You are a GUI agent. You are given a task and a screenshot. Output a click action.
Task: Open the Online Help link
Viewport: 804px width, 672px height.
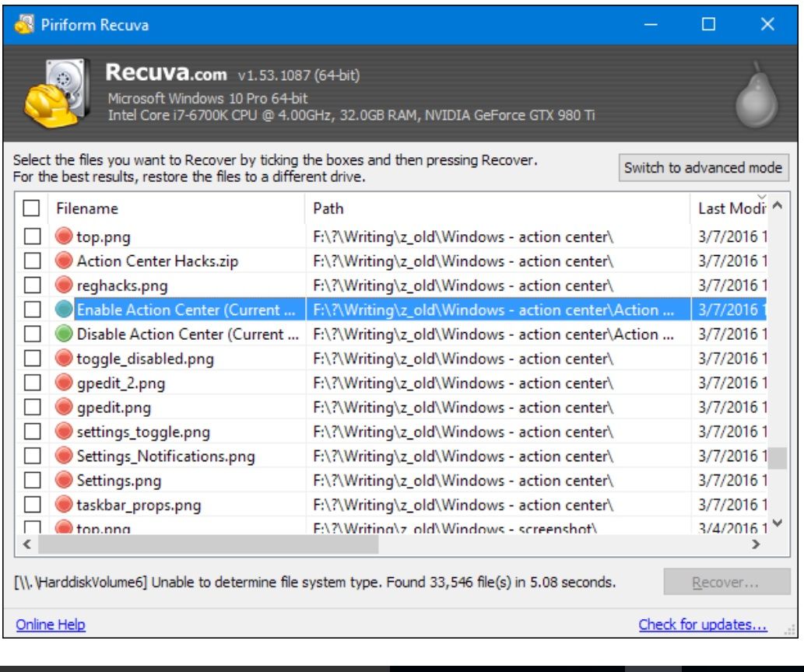click(51, 625)
